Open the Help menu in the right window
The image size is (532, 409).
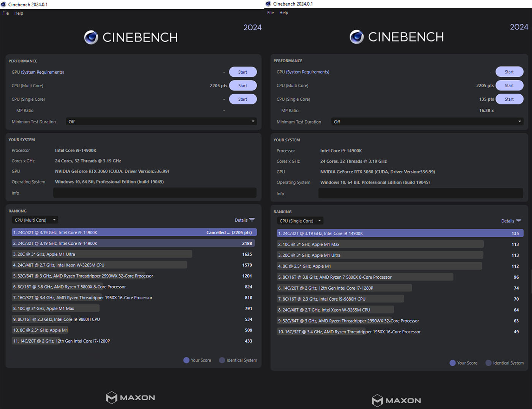(283, 13)
